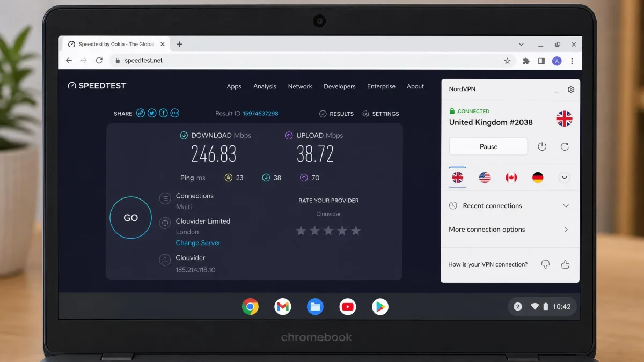The image size is (644, 362).
Task: Share result on Facebook
Action: pos(163,113)
